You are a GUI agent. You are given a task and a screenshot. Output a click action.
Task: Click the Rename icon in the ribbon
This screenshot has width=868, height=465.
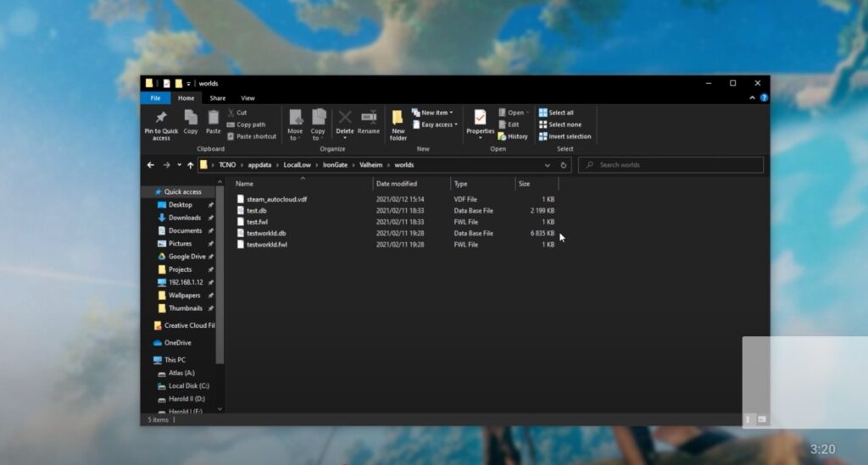(x=369, y=118)
